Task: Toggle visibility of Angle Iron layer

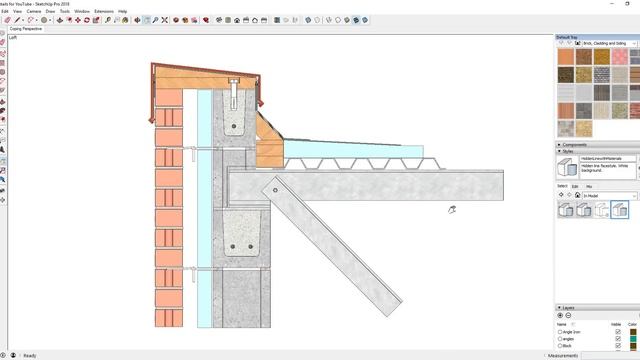Action: pos(618,332)
